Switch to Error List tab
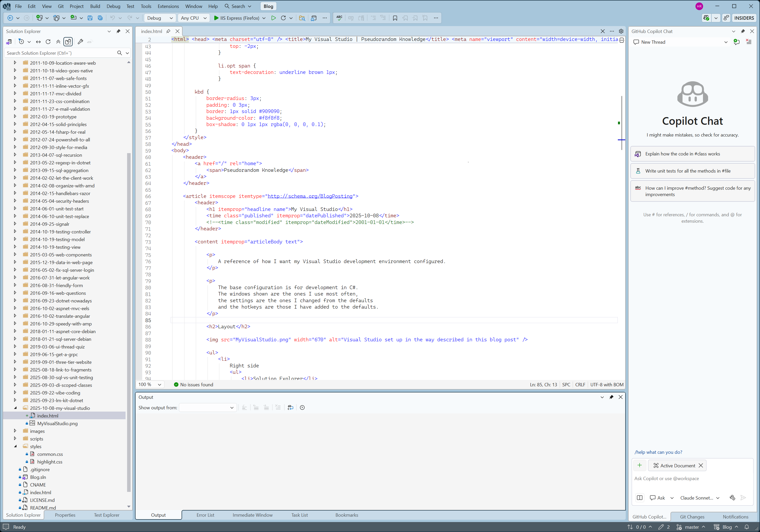This screenshot has height=532, width=760. tap(205, 515)
